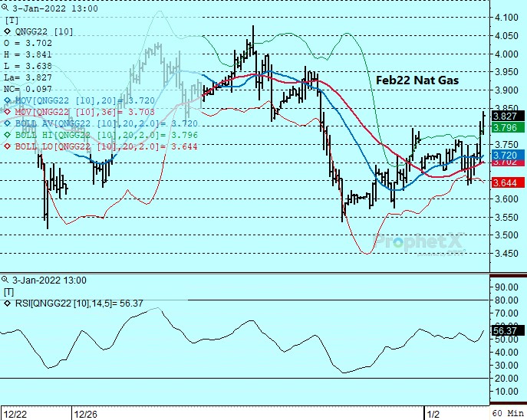The width and height of the screenshot is (527, 420).
Task: Click the magnifier icon in the RSI pane
Action: click(x=6, y=281)
